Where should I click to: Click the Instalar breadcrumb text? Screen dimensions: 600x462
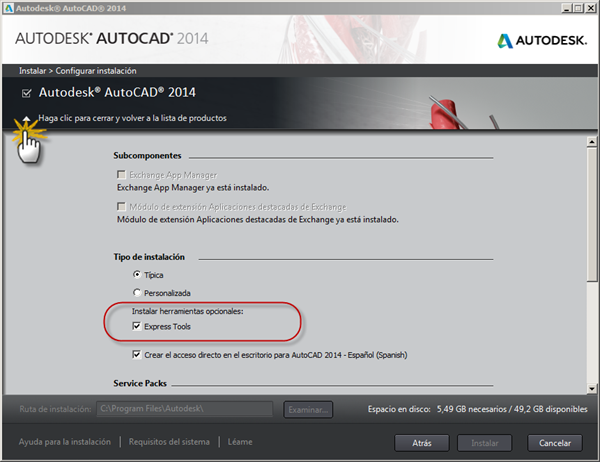point(33,71)
